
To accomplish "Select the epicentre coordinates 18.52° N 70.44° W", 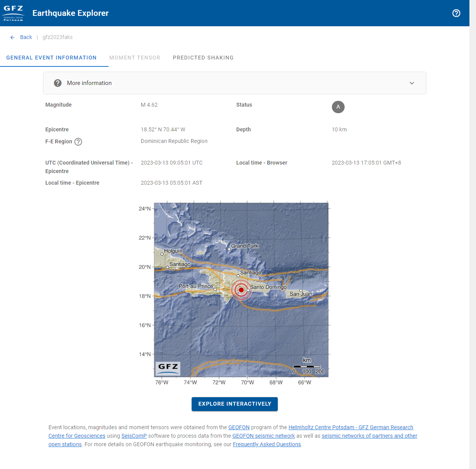I will click(163, 129).
